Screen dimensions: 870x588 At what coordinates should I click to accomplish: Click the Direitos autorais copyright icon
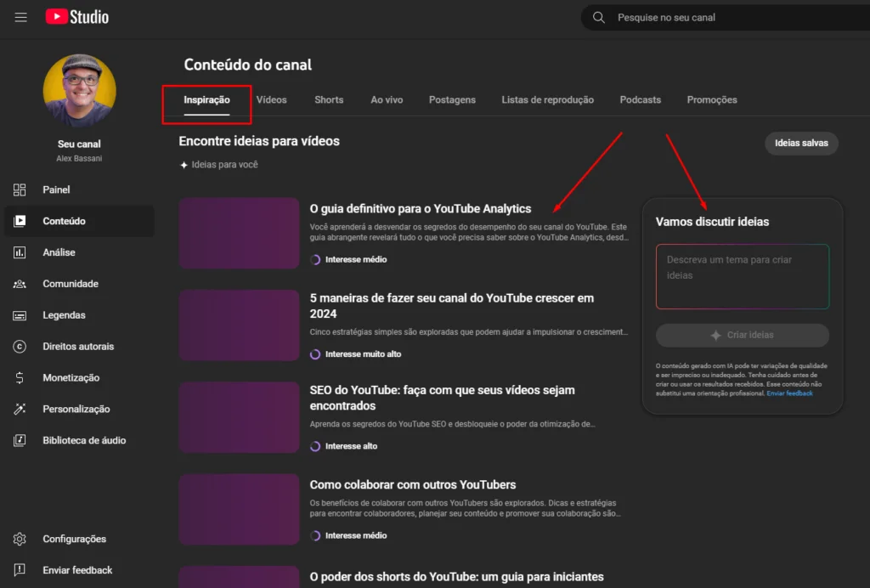pyautogui.click(x=20, y=347)
